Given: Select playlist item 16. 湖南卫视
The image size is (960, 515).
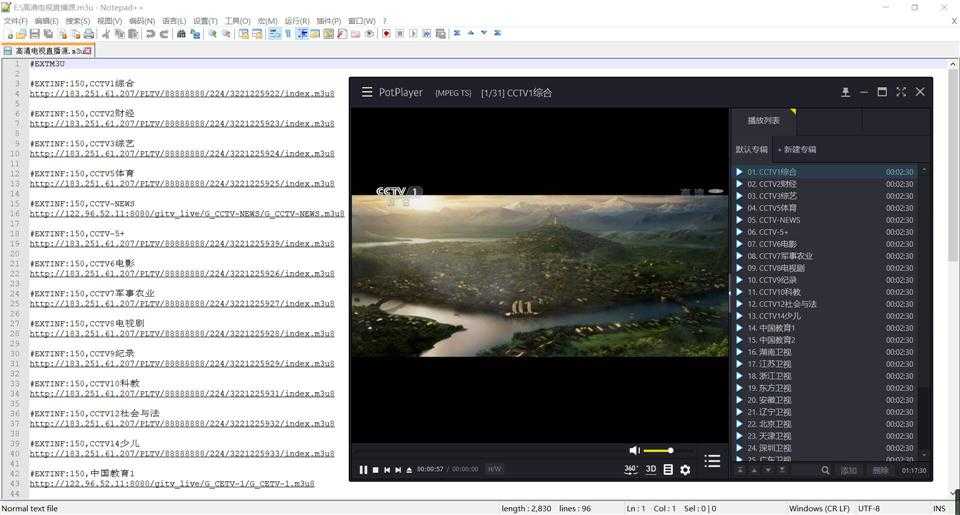Looking at the screenshot, I should point(825,352).
